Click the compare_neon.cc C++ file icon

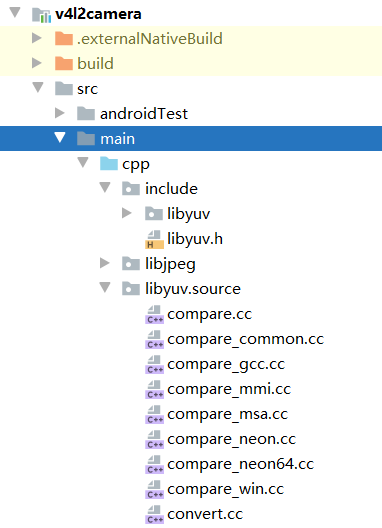(154, 439)
